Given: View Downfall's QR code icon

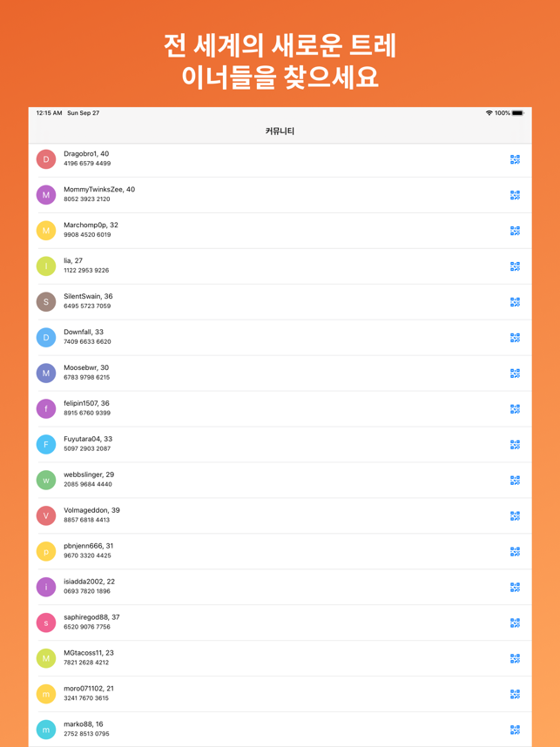Looking at the screenshot, I should 515,338.
